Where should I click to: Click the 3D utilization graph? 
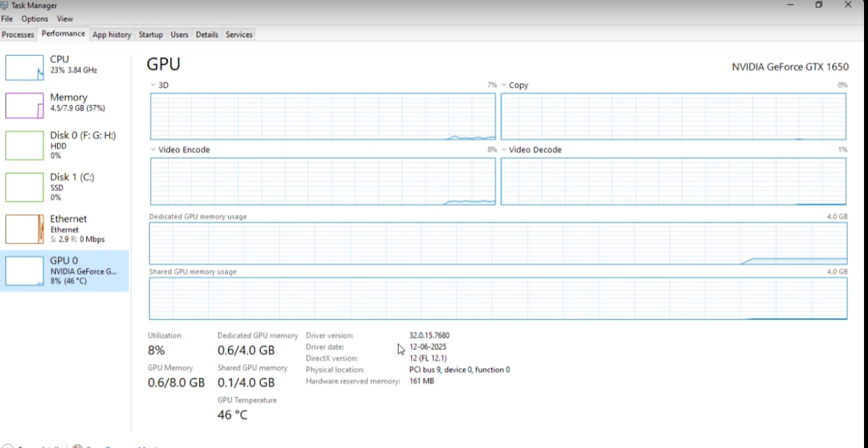[322, 116]
